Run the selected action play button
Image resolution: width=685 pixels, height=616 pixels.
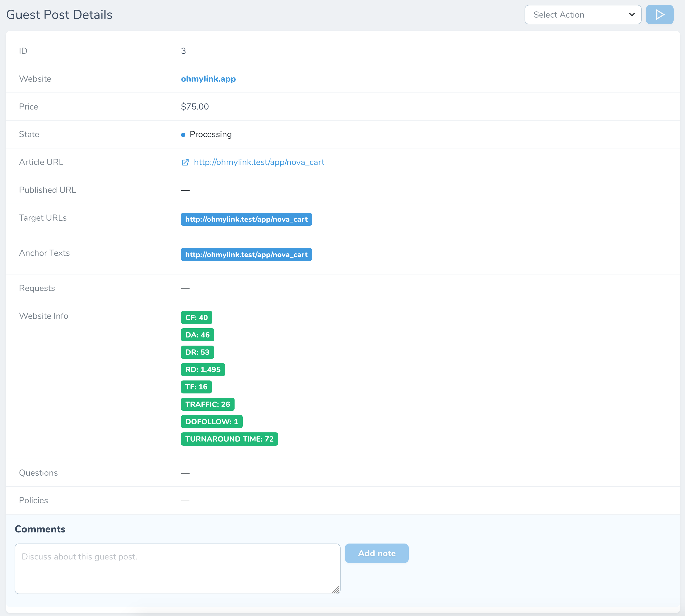pos(659,15)
